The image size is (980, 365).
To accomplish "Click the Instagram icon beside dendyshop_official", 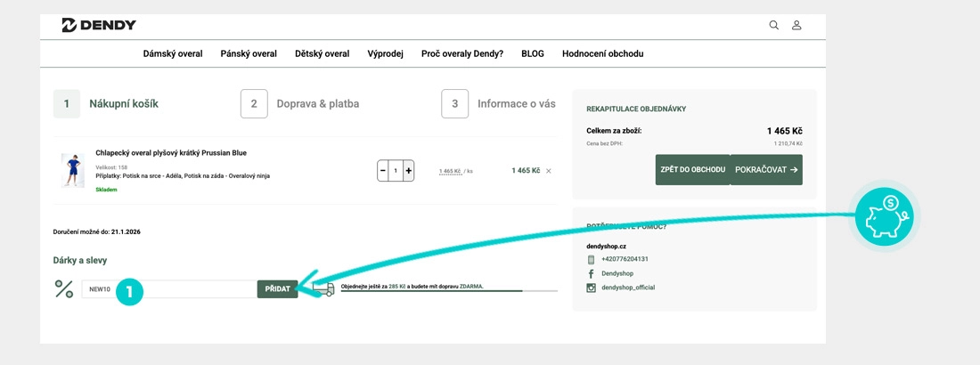I will pyautogui.click(x=591, y=288).
